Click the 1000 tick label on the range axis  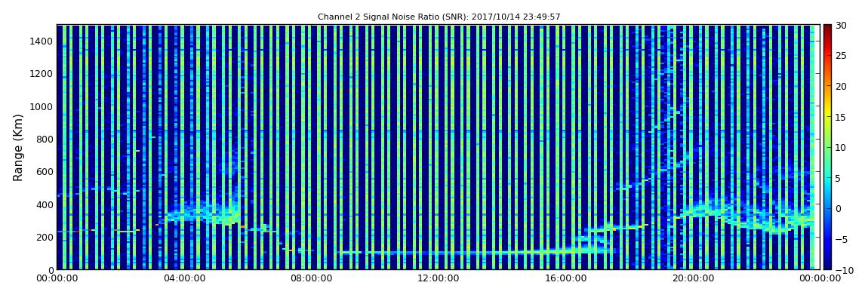tap(42, 106)
